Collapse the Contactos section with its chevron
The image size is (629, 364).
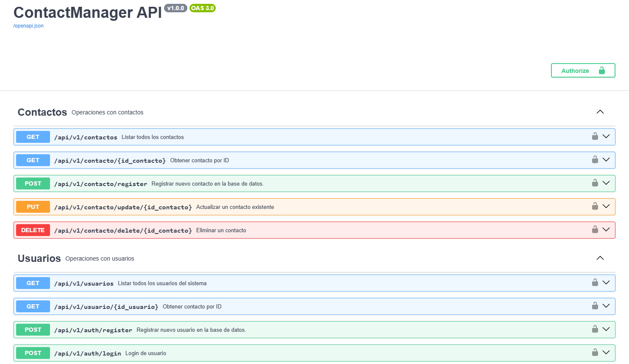tap(600, 112)
